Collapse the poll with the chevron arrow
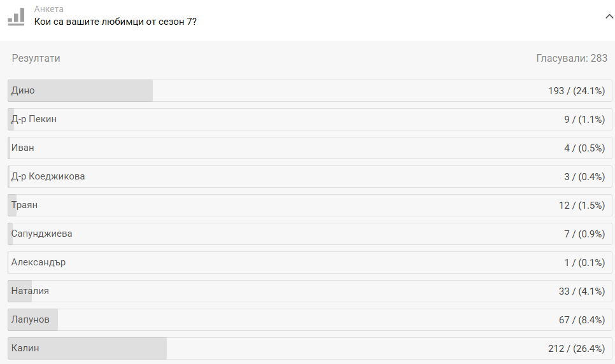Image resolution: width=615 pixels, height=364 pixels. [609, 17]
